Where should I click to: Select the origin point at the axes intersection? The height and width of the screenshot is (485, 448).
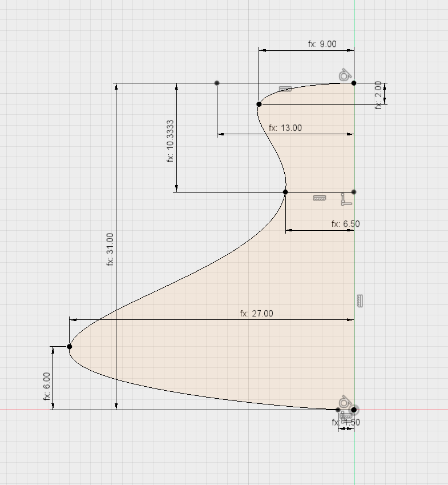tap(354, 410)
